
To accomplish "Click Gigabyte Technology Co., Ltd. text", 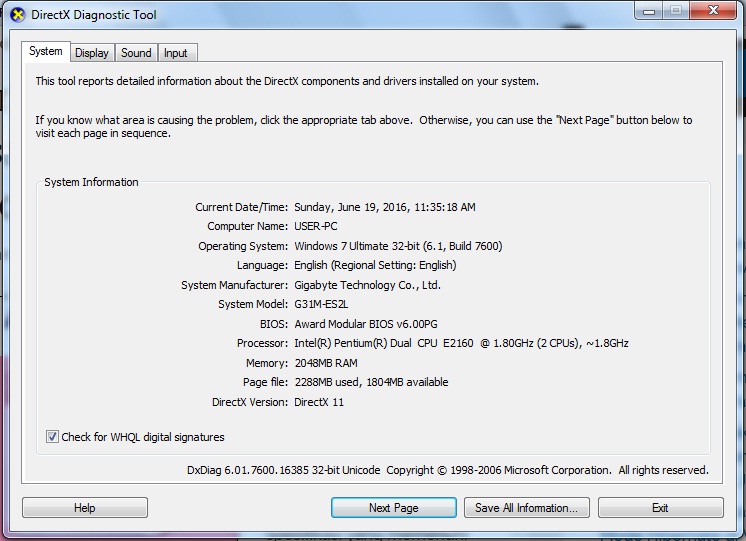I will [367, 285].
